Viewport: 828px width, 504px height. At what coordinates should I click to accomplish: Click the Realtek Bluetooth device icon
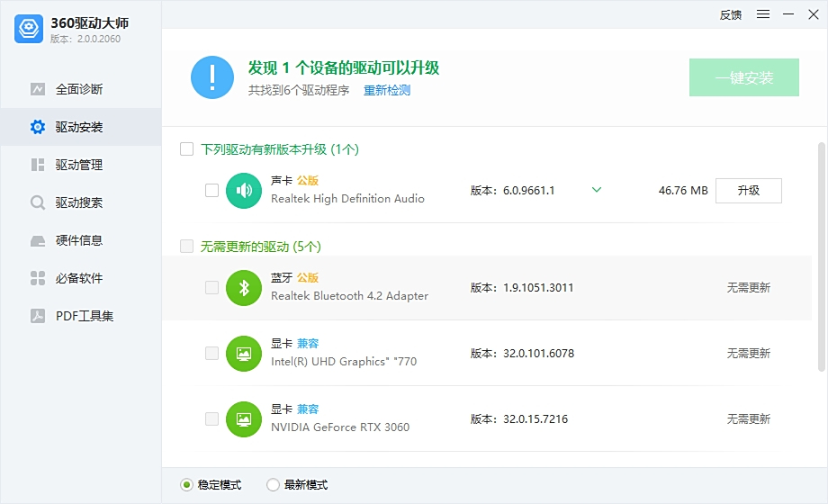tap(243, 288)
